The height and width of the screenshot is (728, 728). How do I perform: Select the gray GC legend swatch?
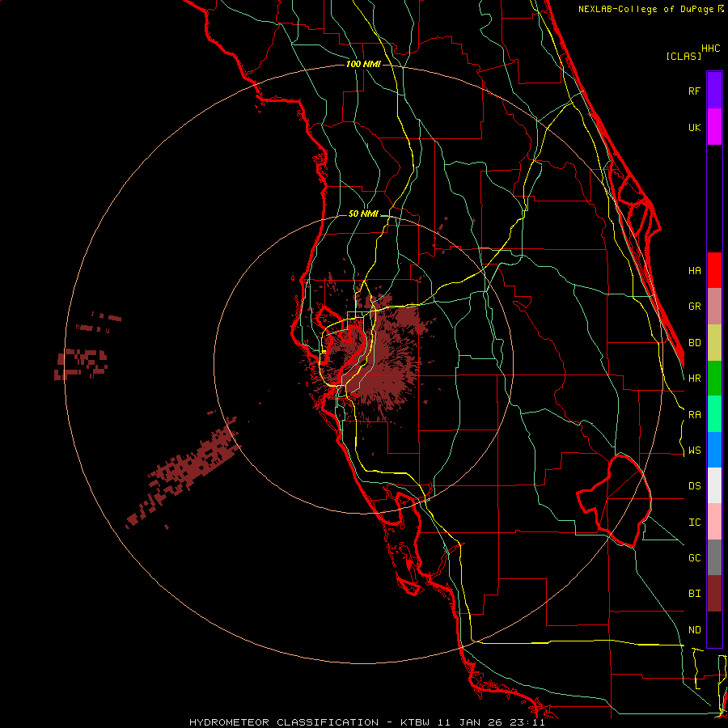coord(714,557)
